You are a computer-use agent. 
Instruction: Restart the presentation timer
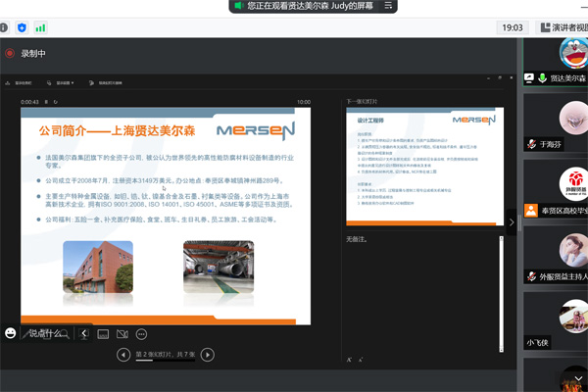click(56, 102)
